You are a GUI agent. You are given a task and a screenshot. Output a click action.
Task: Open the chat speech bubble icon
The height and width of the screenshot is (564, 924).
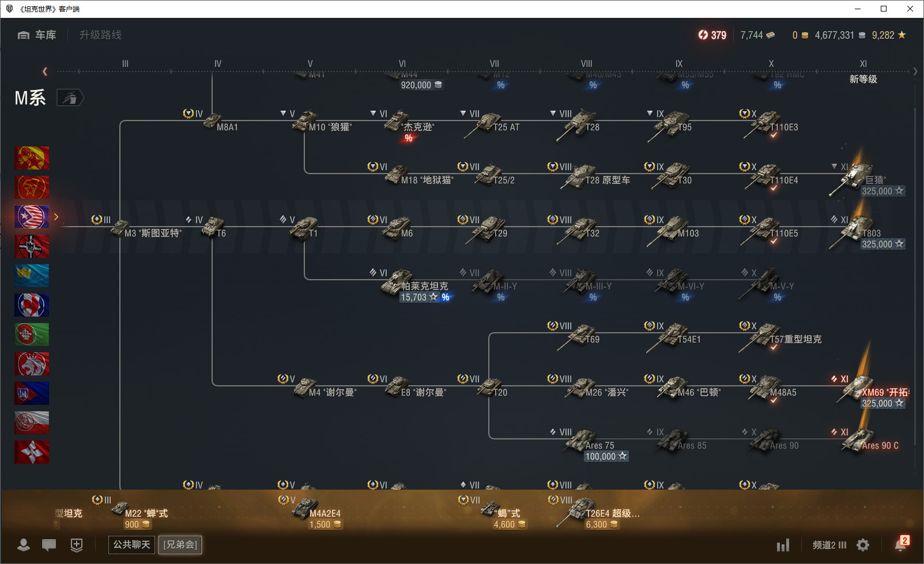point(49,545)
